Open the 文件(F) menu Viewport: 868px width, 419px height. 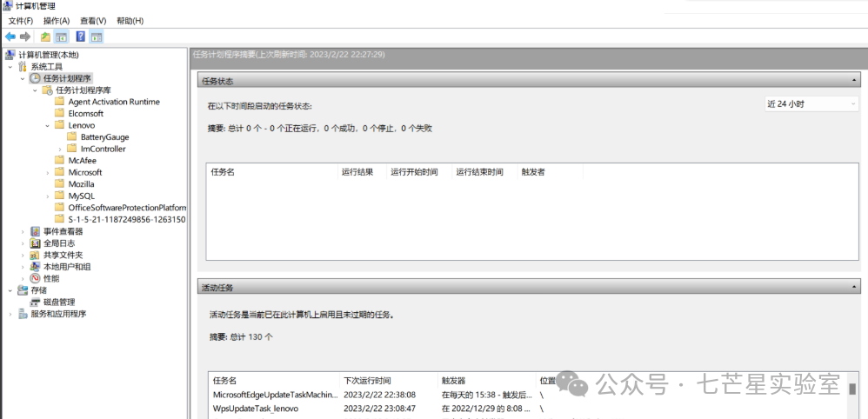(x=21, y=21)
